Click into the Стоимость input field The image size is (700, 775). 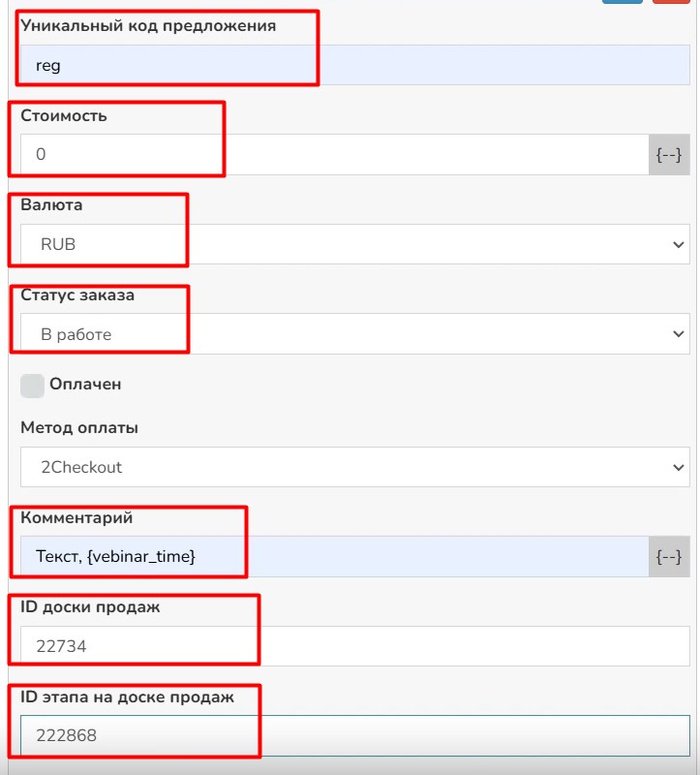click(x=334, y=154)
